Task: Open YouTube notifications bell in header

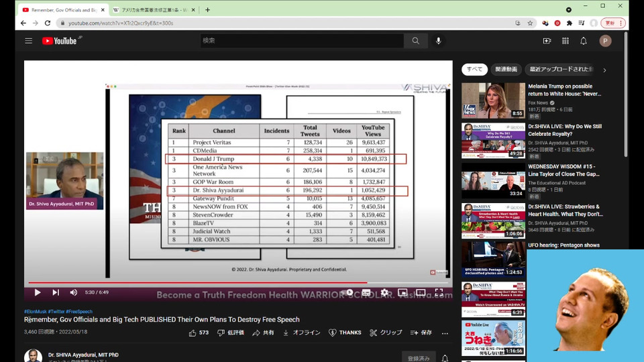Action: click(583, 41)
